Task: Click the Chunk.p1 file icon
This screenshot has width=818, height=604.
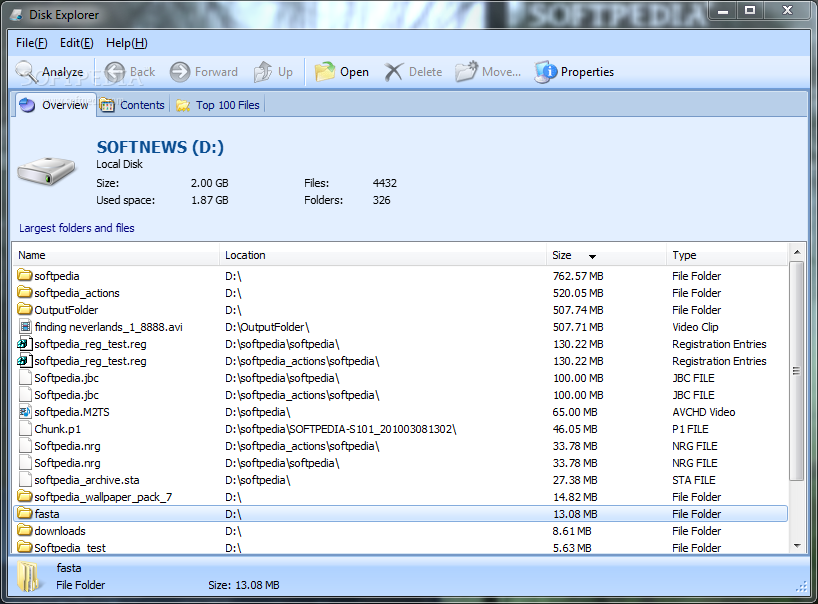Action: click(x=25, y=429)
